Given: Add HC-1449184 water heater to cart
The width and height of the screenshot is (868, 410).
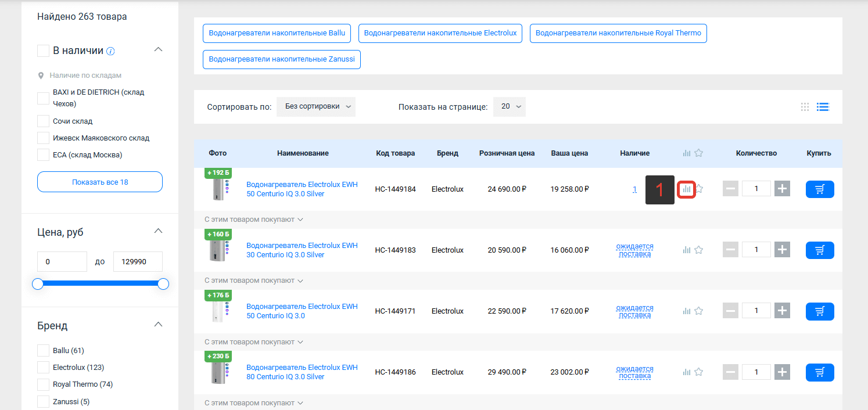Looking at the screenshot, I should pos(819,189).
